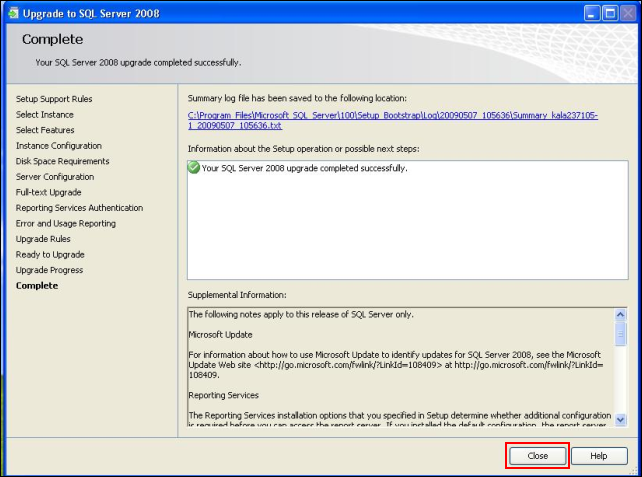
Task: Open the summary log file link
Action: [392, 120]
